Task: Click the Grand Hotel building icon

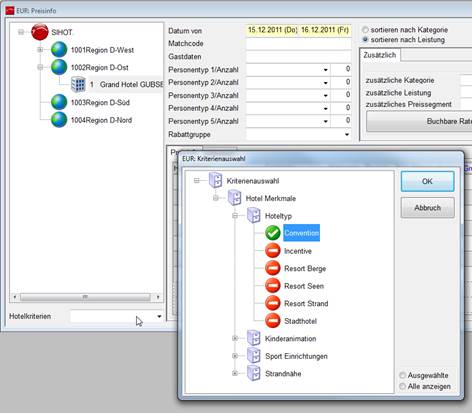Action: point(78,84)
